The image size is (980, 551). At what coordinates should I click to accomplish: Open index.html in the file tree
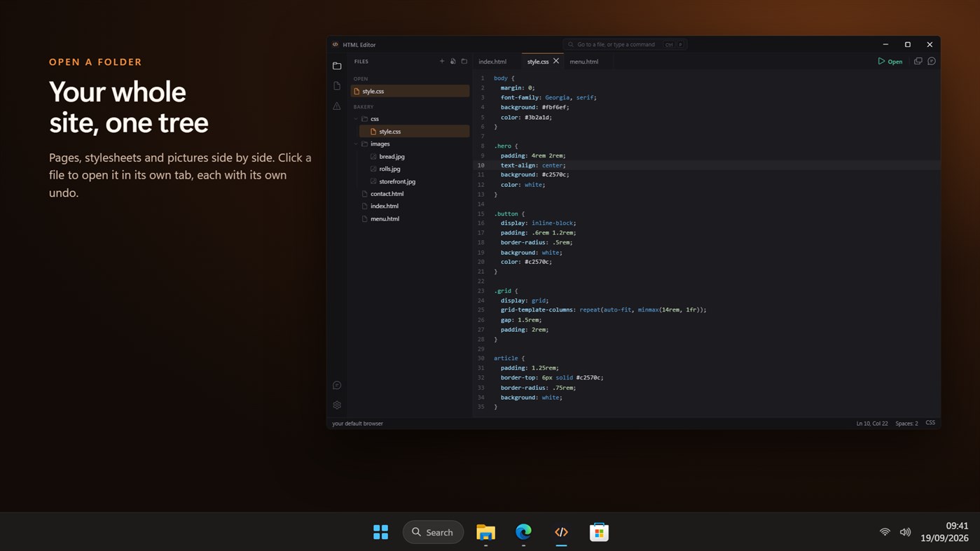coord(384,206)
